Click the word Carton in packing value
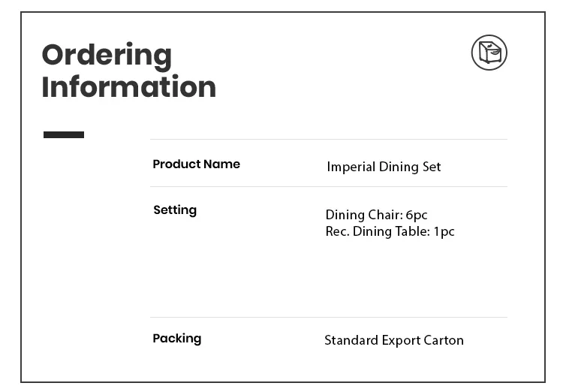This screenshot has width=563, height=392. tap(444, 340)
